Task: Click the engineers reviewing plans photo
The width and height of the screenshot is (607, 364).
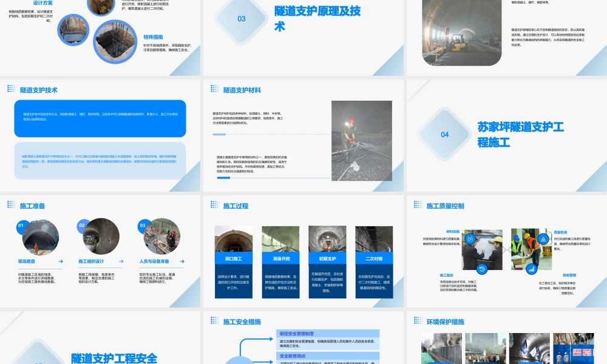Action: [x=483, y=249]
